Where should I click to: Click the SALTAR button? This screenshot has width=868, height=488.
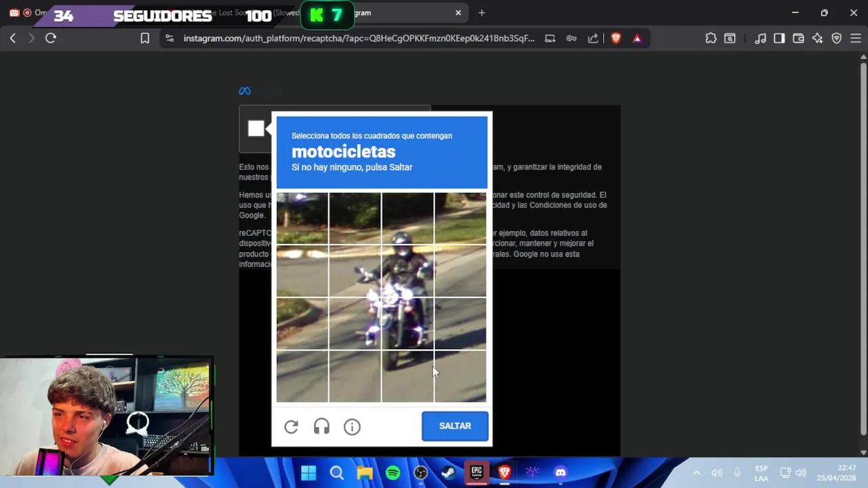point(455,426)
